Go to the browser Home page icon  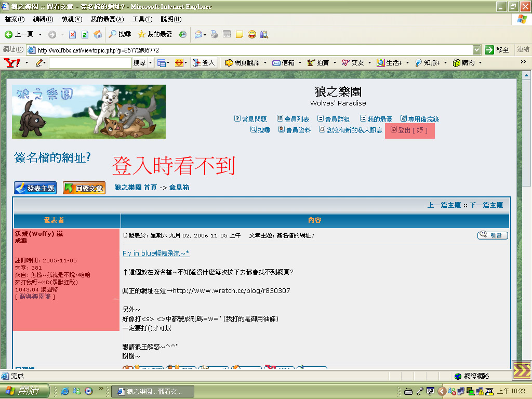click(x=97, y=34)
